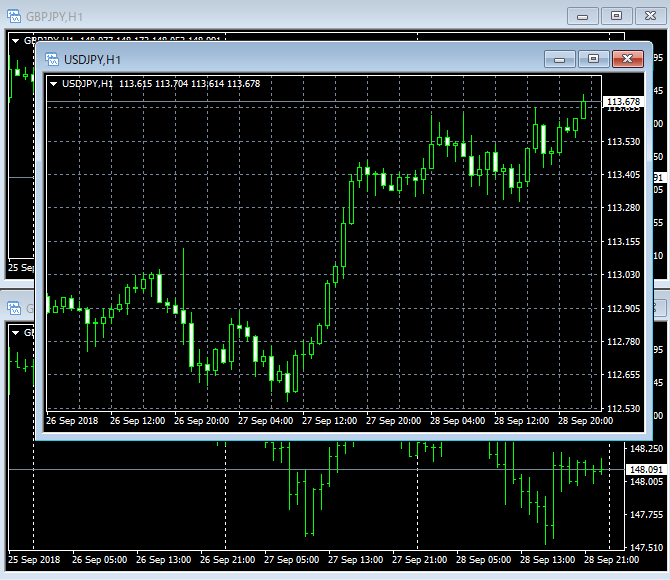Viewport: 670px width, 580px height.
Task: Expand the triangle beside USDJPY,H1 chart label
Action: point(53,84)
